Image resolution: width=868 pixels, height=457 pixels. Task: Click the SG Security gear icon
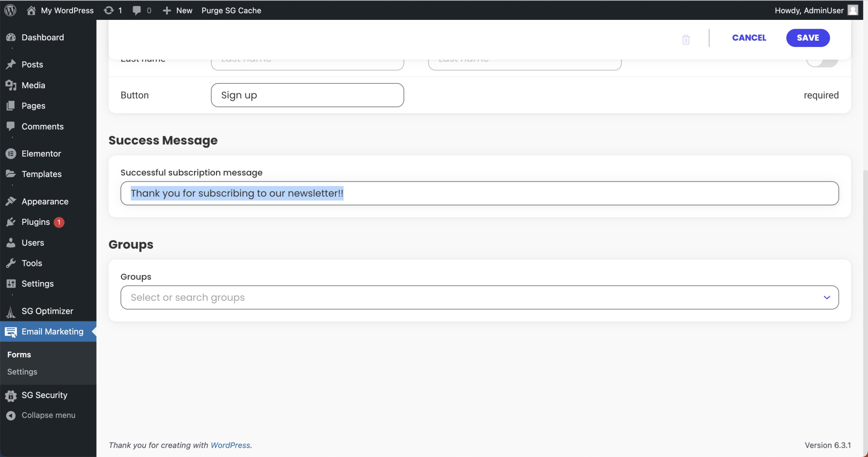tap(11, 396)
